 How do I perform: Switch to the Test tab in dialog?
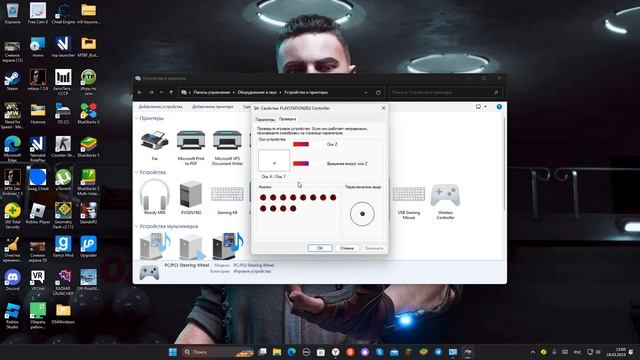click(x=287, y=119)
